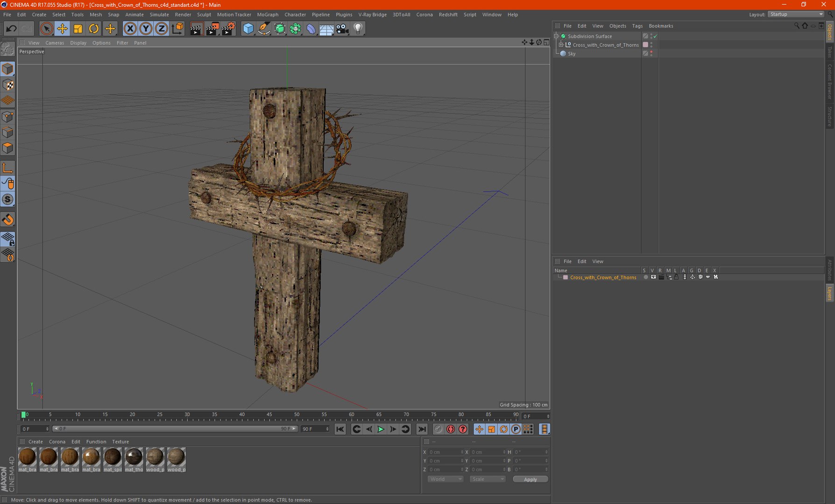Click Render View clapperboard icon
835x504 pixels.
196,28
